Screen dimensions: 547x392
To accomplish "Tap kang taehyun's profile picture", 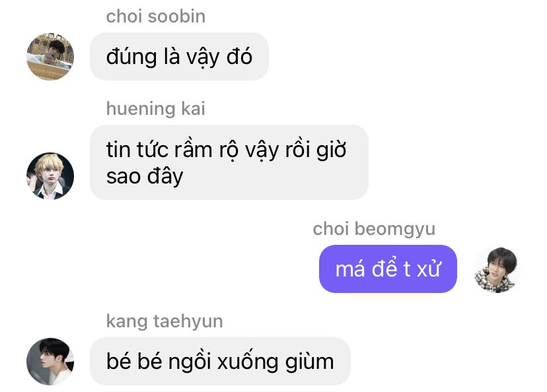I will (x=50, y=362).
